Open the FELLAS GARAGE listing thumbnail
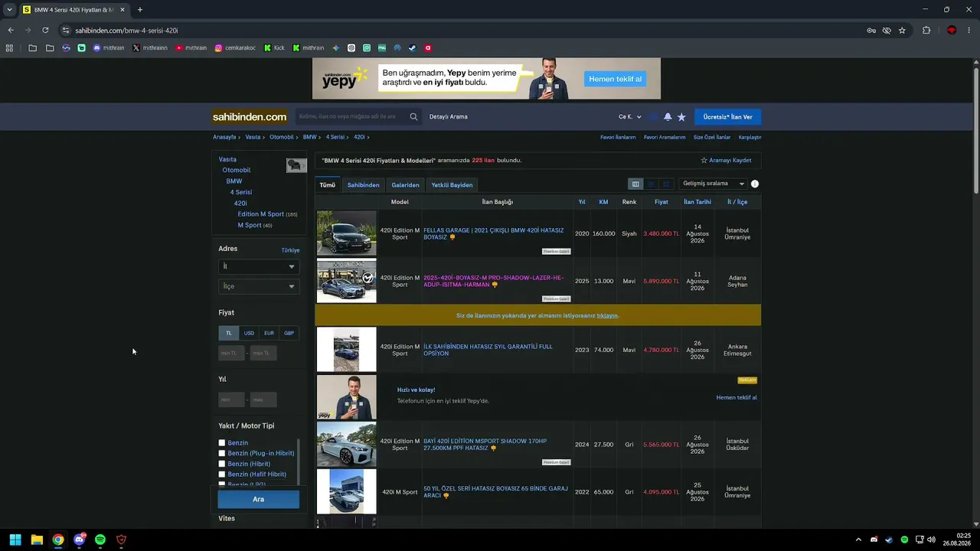The width and height of the screenshot is (980, 551). [x=347, y=233]
